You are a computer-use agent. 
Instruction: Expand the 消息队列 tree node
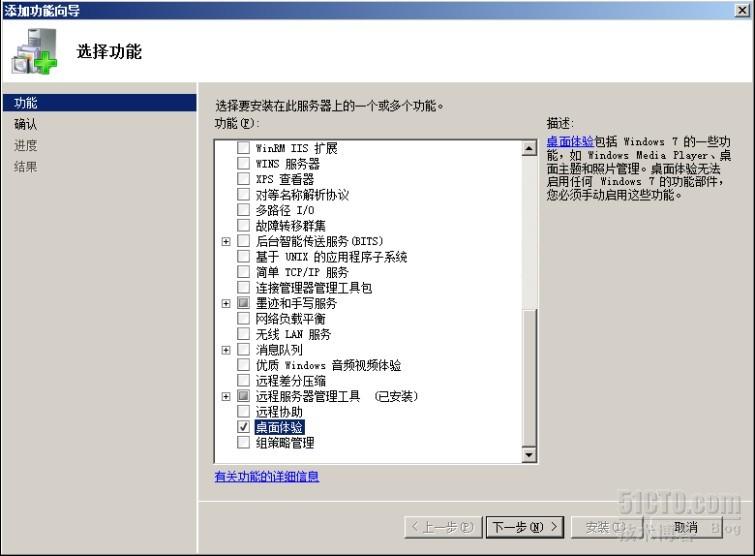click(x=226, y=350)
